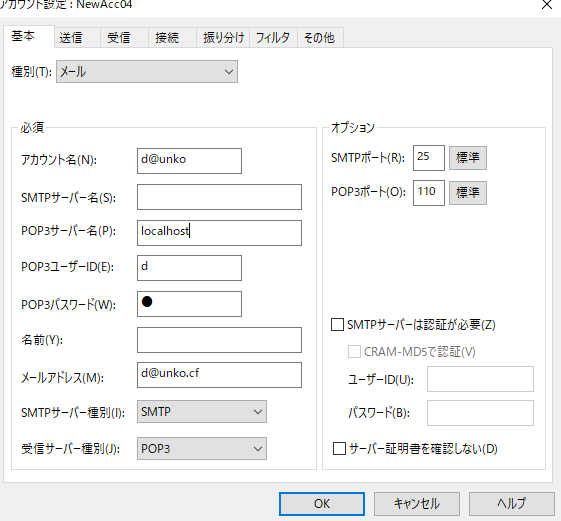Enable SMTPサーバーは認証が必要 checkbox
Image resolution: width=561 pixels, height=521 pixels.
click(x=337, y=325)
